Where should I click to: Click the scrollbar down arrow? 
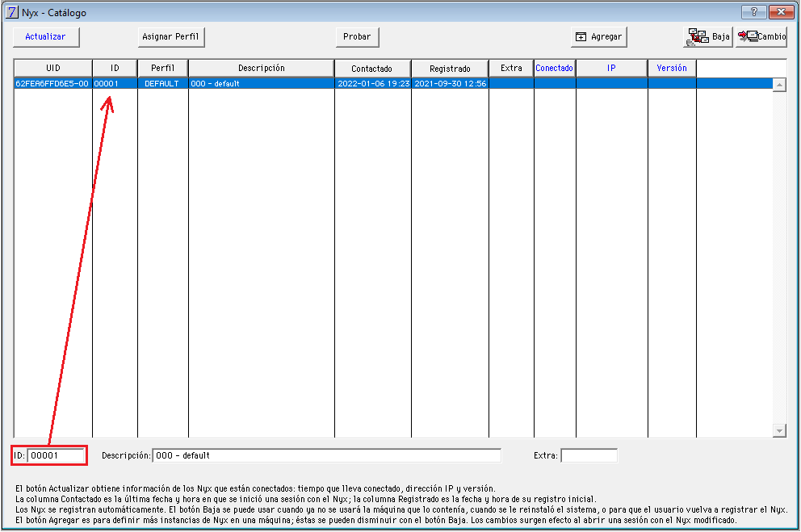click(x=779, y=431)
